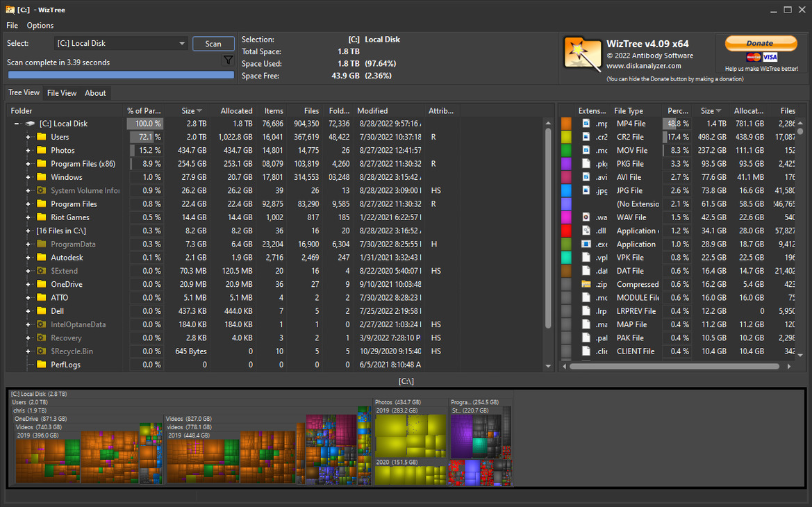Image resolution: width=812 pixels, height=507 pixels.
Task: Click the folder tree vertical scrollbar
Action: tap(548, 228)
